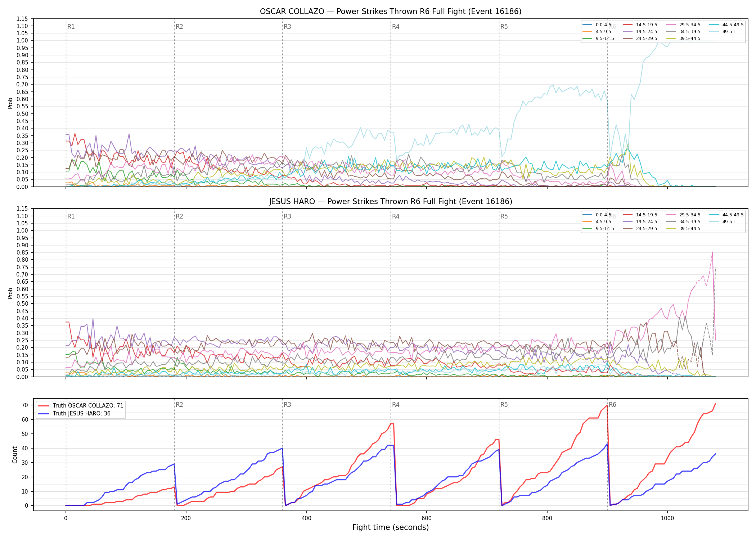The image size is (756, 540).
Task: Click the Count axis tick label '70'
Action: [25, 405]
